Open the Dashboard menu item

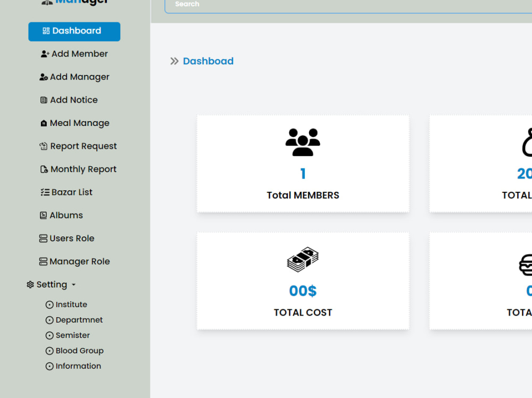pos(74,31)
